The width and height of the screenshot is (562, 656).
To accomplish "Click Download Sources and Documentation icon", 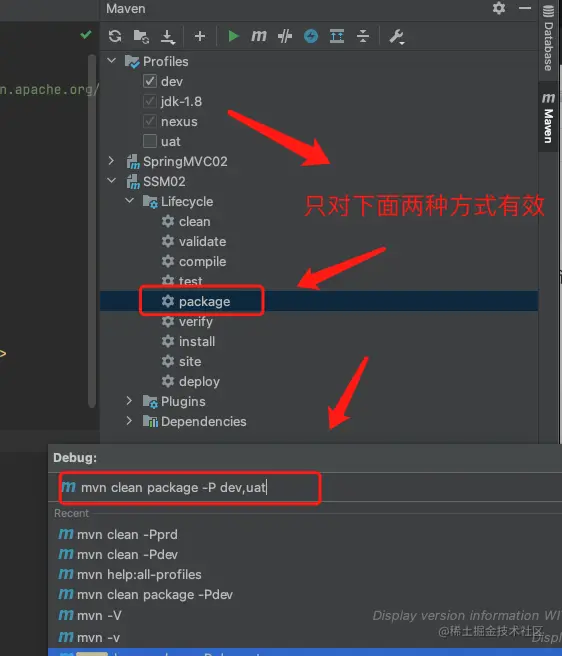I will pyautogui.click(x=168, y=36).
